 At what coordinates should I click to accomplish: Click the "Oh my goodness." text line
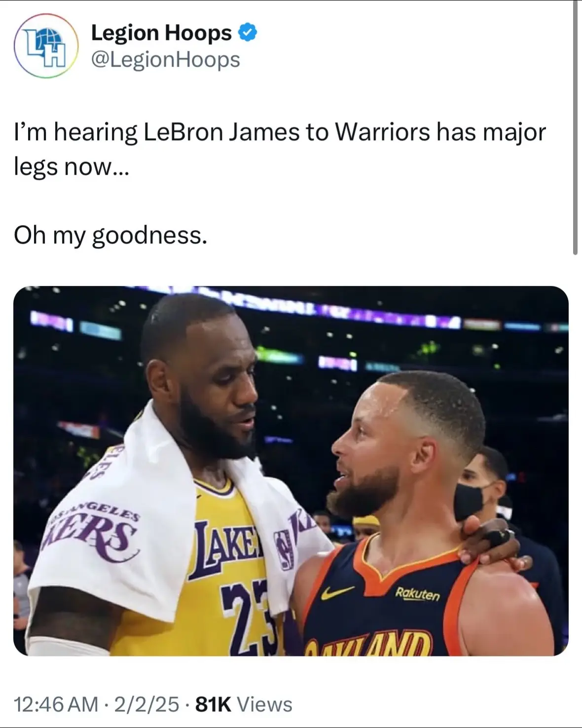pos(110,235)
